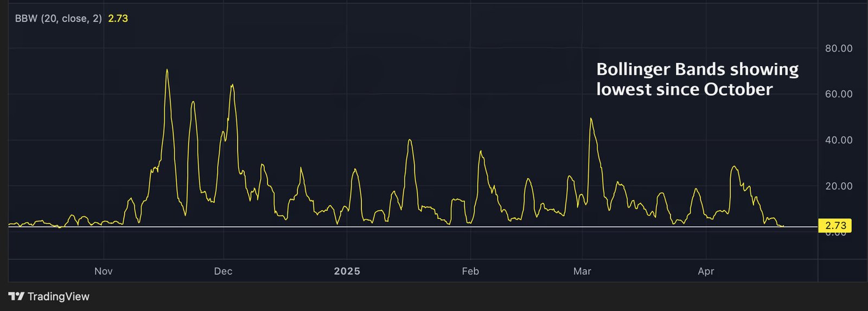Click the TradingView wordmark text
Viewport: 868px width, 311px height.
pyautogui.click(x=59, y=296)
